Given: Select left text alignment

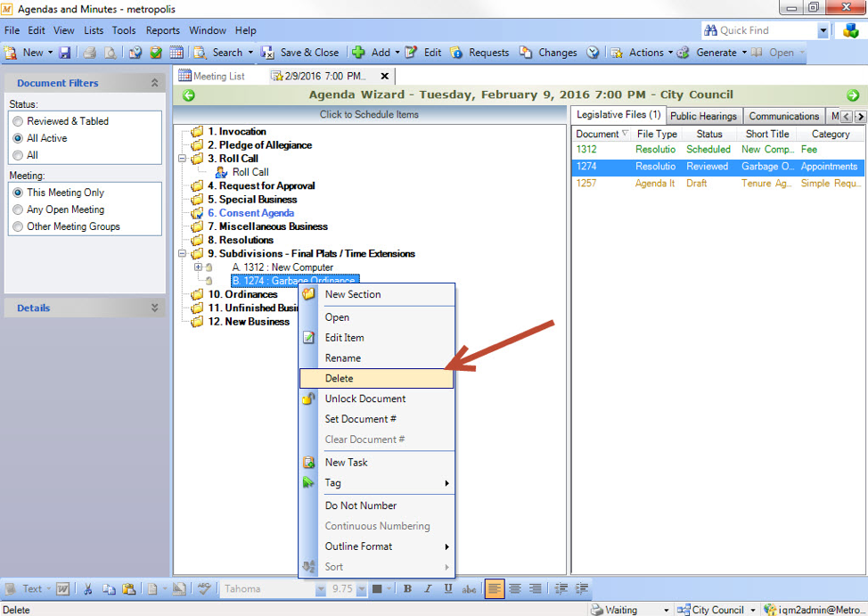Looking at the screenshot, I should (x=495, y=588).
